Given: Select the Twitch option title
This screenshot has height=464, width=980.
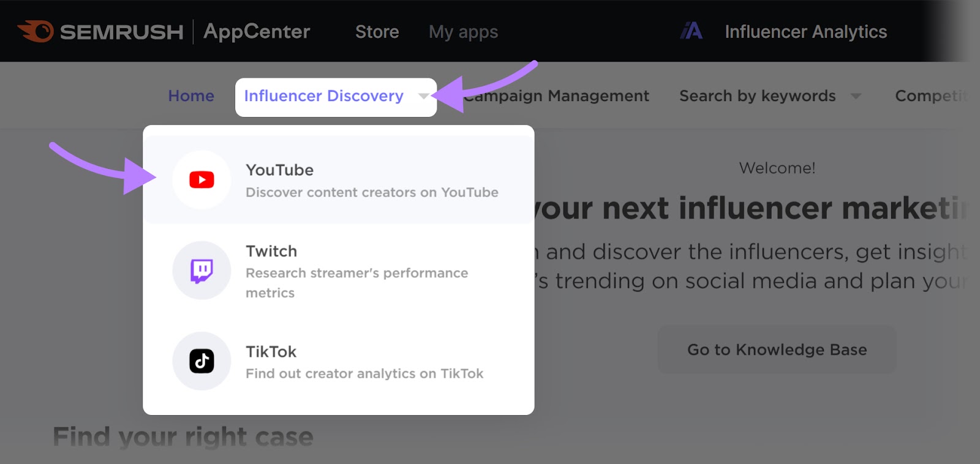Looking at the screenshot, I should tap(271, 252).
